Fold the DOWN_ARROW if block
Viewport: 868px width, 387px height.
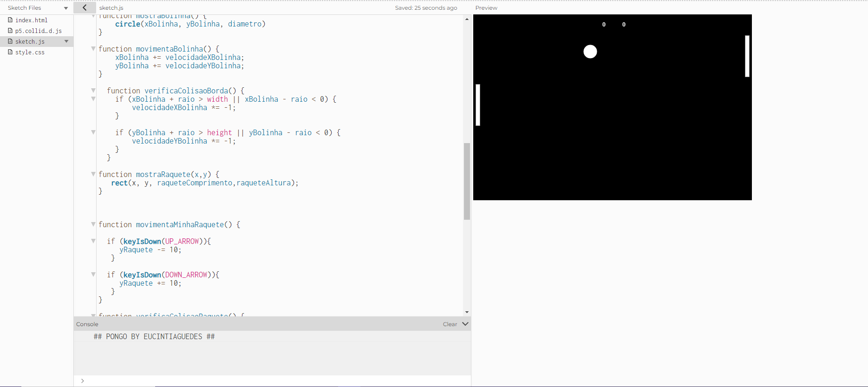(x=93, y=275)
